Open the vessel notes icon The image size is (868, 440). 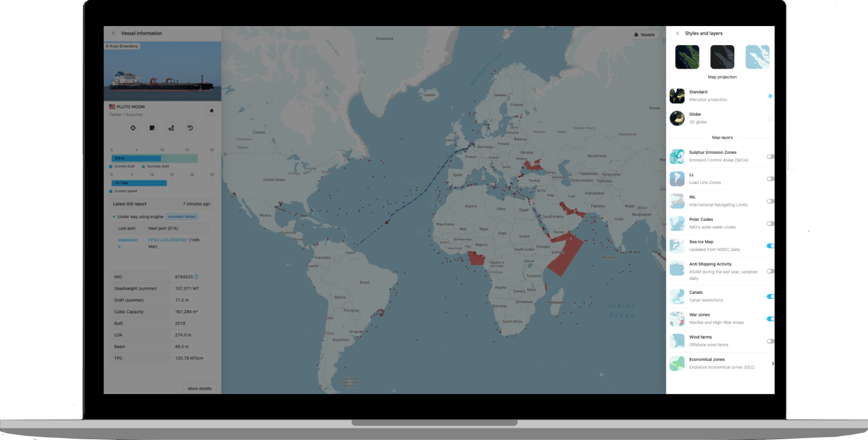[x=152, y=128]
